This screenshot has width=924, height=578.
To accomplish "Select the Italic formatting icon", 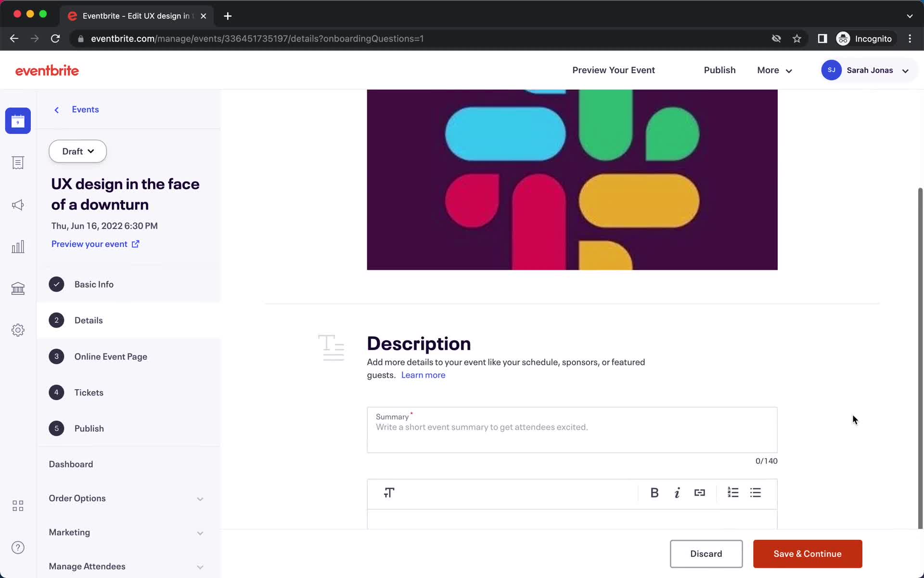I will [677, 493].
